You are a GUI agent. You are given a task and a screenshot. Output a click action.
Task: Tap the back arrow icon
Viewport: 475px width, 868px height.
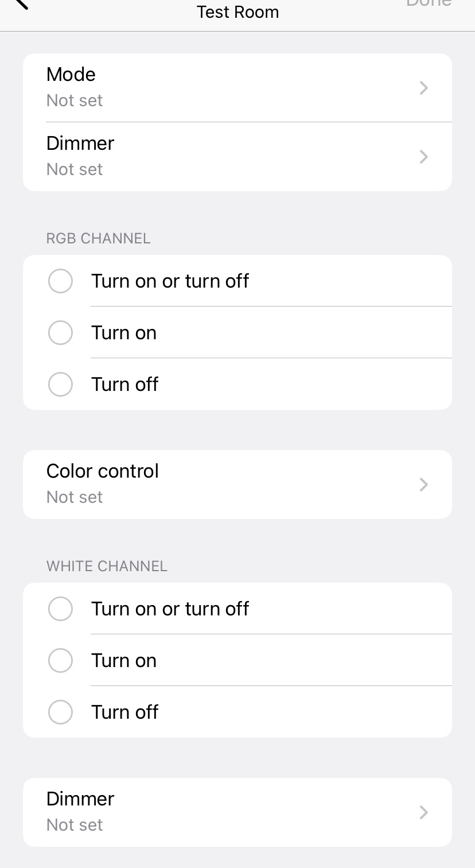(x=21, y=4)
